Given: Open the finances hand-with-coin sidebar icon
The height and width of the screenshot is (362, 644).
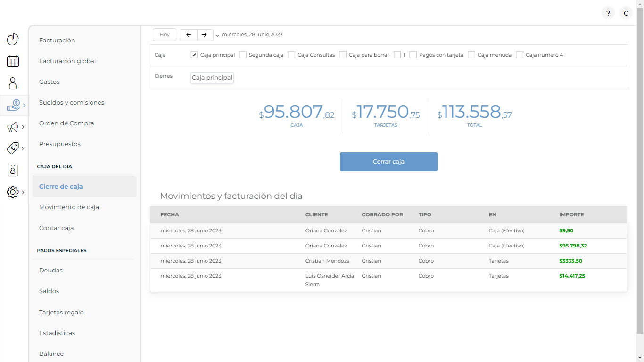Looking at the screenshot, I should 13,105.
